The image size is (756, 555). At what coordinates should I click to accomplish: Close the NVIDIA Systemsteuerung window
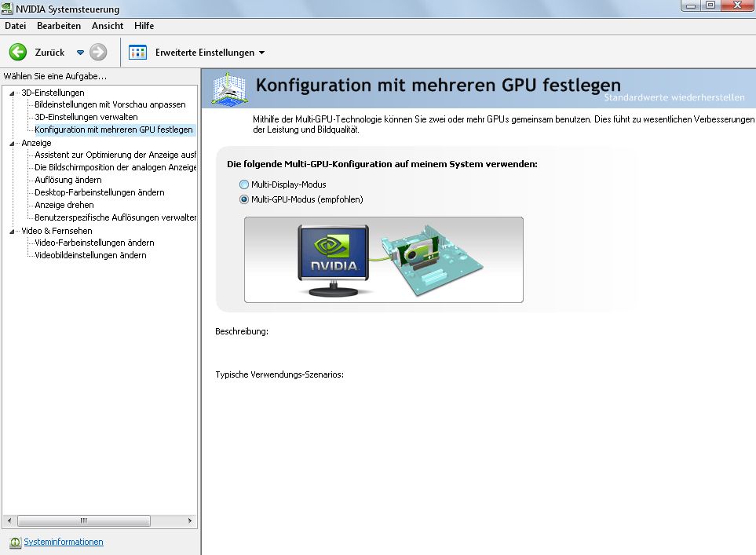point(738,5)
